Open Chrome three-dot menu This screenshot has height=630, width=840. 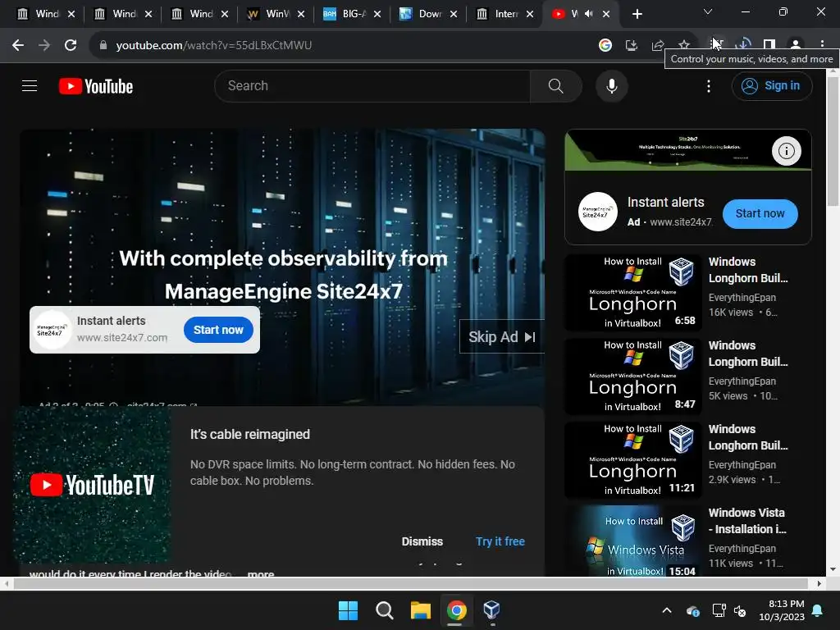pyautogui.click(x=822, y=44)
